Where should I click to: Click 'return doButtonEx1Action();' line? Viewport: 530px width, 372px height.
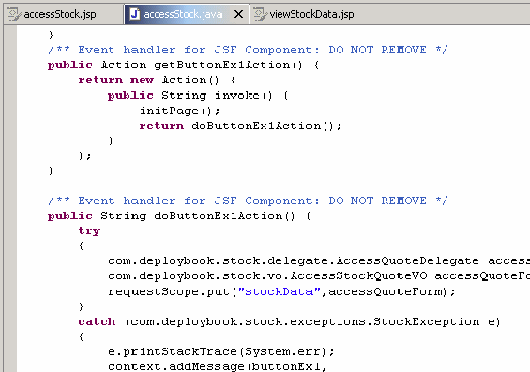point(241,126)
